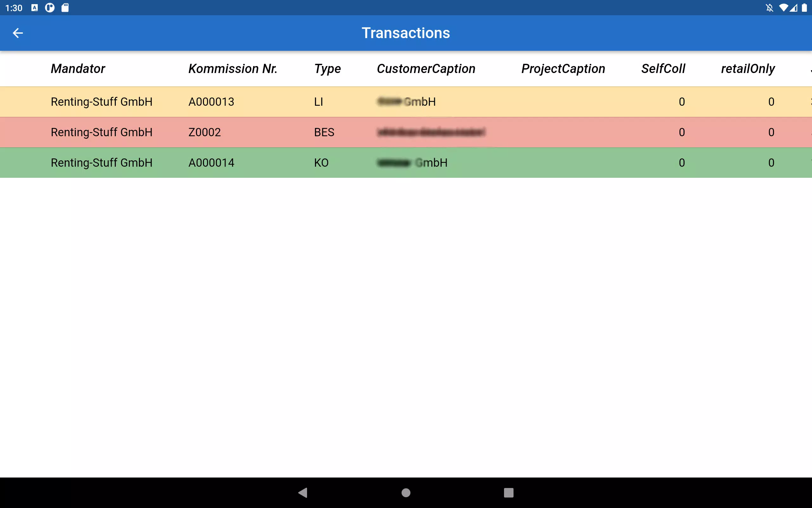The height and width of the screenshot is (508, 812).
Task: Click the SelfColl value in the A000013 row
Action: [x=682, y=102]
